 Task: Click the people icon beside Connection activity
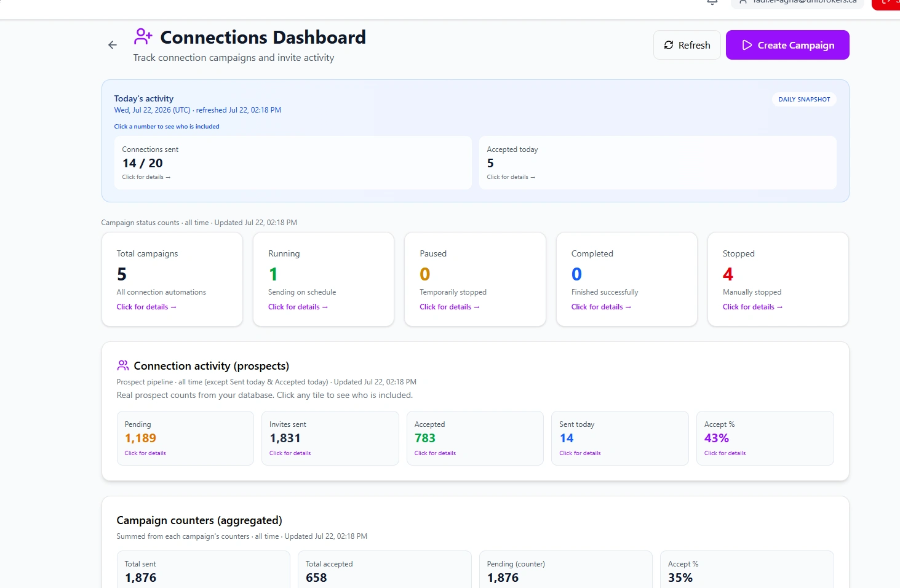123,365
